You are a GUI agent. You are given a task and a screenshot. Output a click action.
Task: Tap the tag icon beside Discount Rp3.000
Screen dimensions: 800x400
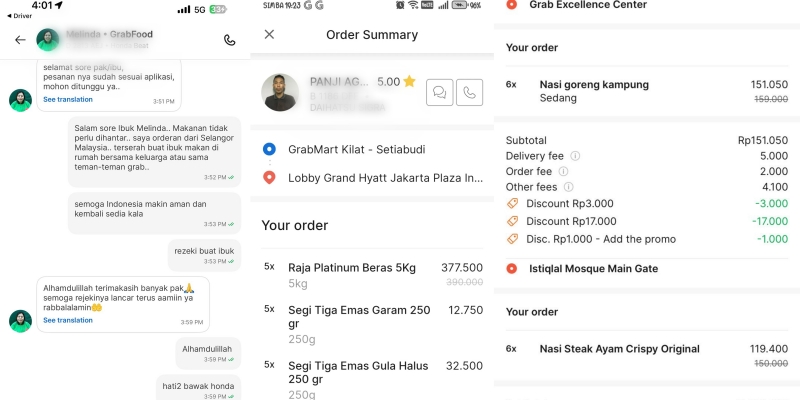[x=512, y=203]
